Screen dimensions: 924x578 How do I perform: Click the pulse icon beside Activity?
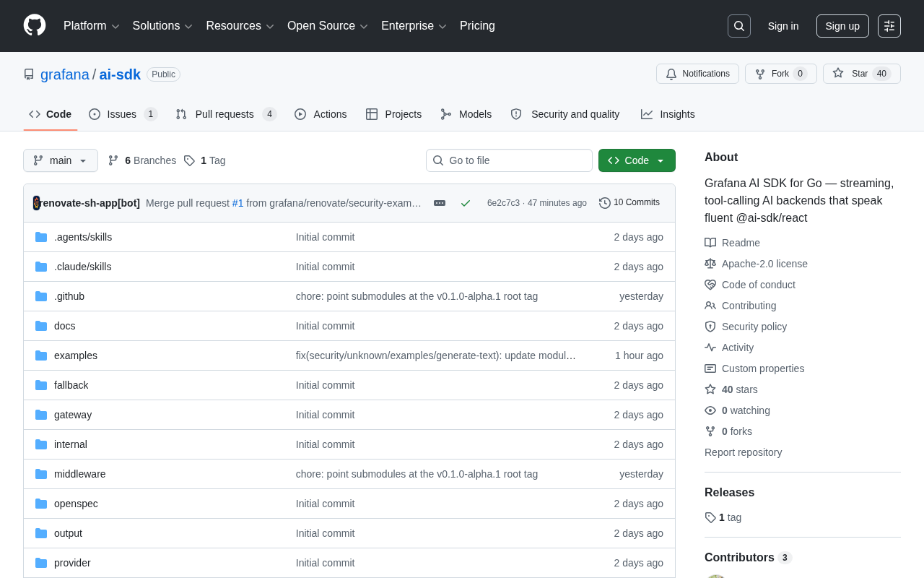[x=710, y=348]
